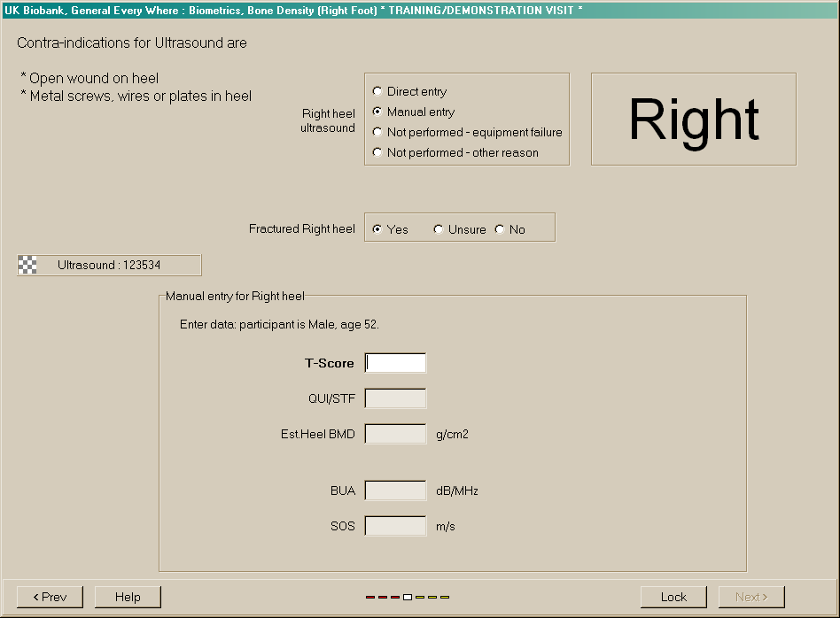Viewport: 840px width, 618px height.
Task: Mark Fractured Right heel as Yes
Action: (x=378, y=229)
